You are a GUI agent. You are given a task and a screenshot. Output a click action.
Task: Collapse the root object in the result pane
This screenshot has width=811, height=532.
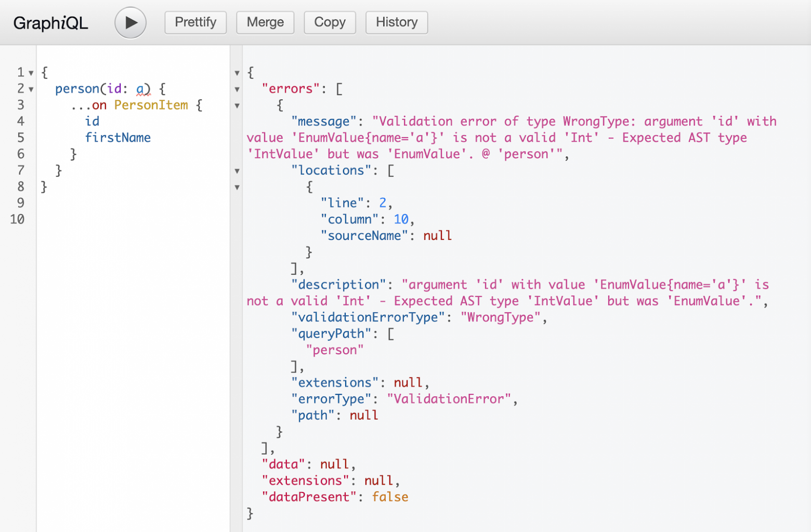237,73
